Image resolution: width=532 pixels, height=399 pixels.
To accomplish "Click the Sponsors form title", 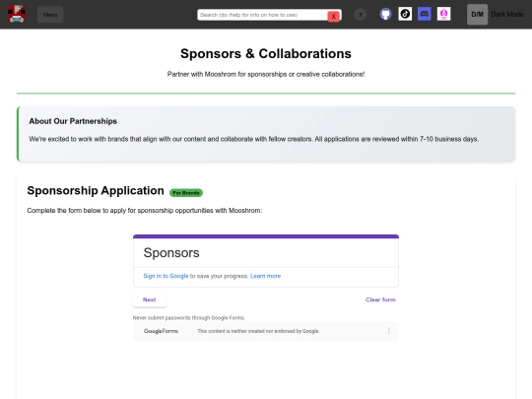I will pyautogui.click(x=171, y=253).
